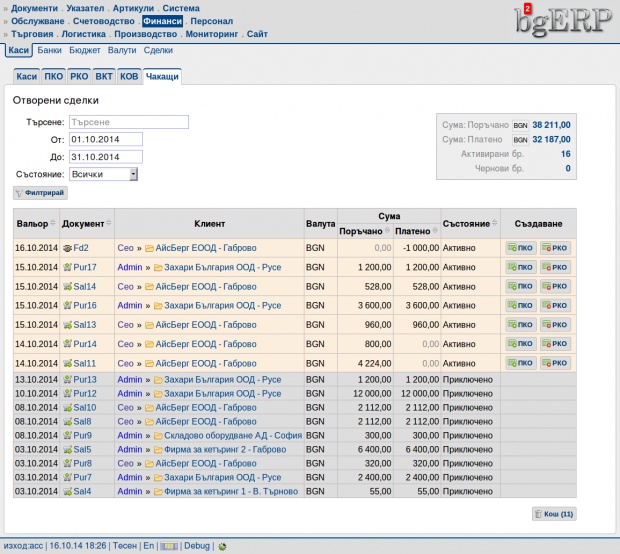
Task: Click the От date field
Action: coord(106,140)
